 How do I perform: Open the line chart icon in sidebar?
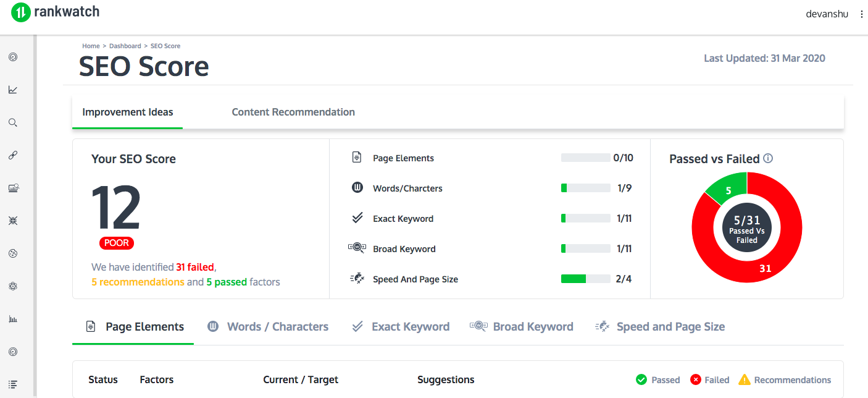(12, 90)
